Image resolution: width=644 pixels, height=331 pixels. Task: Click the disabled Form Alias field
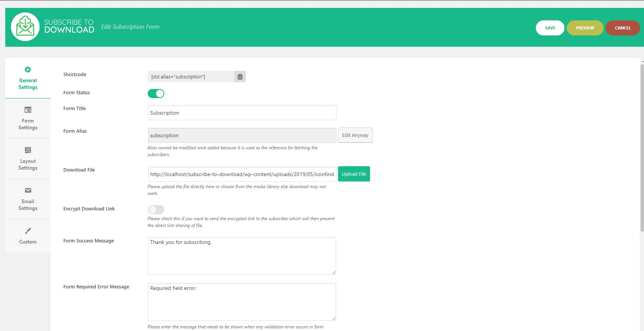242,135
